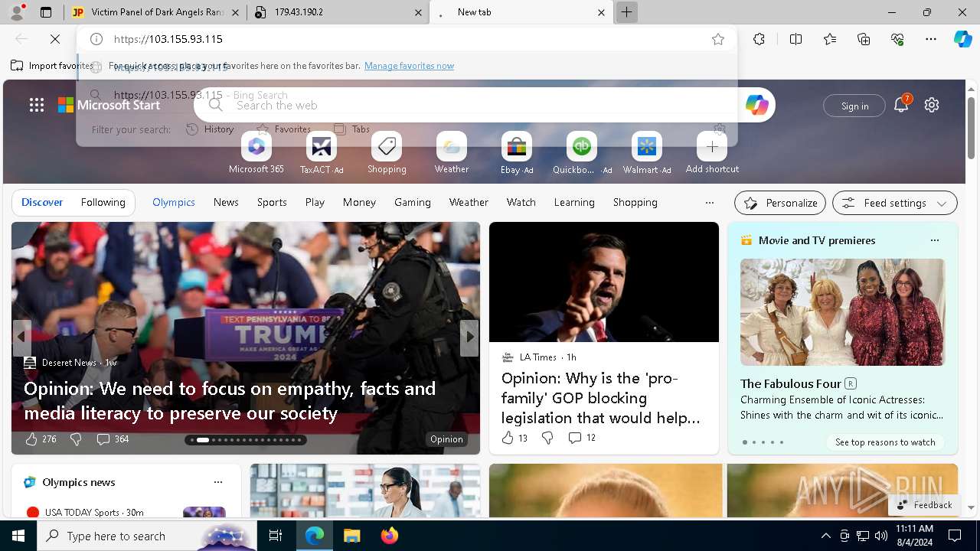Open Task View on taskbar
980x551 pixels.
coord(276,536)
